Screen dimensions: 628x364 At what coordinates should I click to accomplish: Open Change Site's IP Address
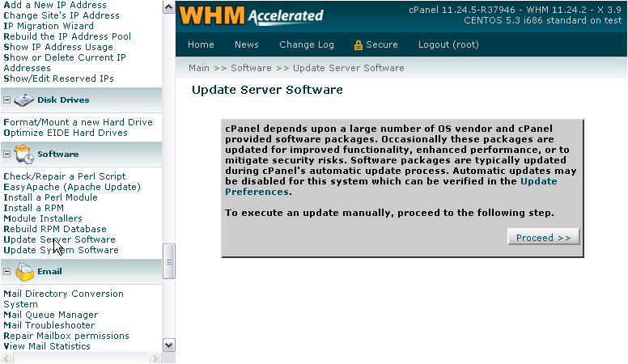click(62, 15)
